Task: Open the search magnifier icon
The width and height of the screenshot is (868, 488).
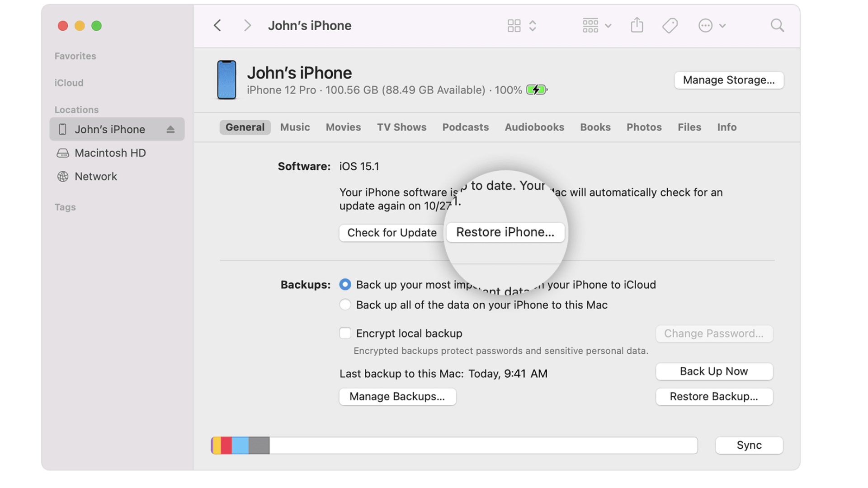Action: tap(777, 25)
